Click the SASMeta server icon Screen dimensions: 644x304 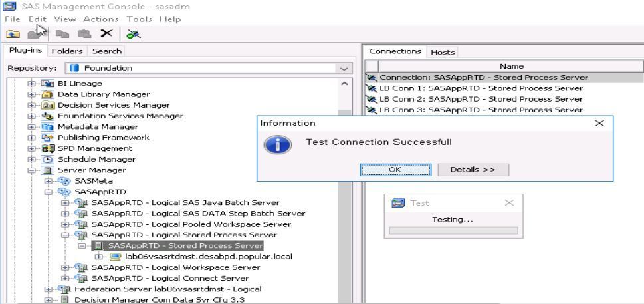pyautogui.click(x=64, y=181)
